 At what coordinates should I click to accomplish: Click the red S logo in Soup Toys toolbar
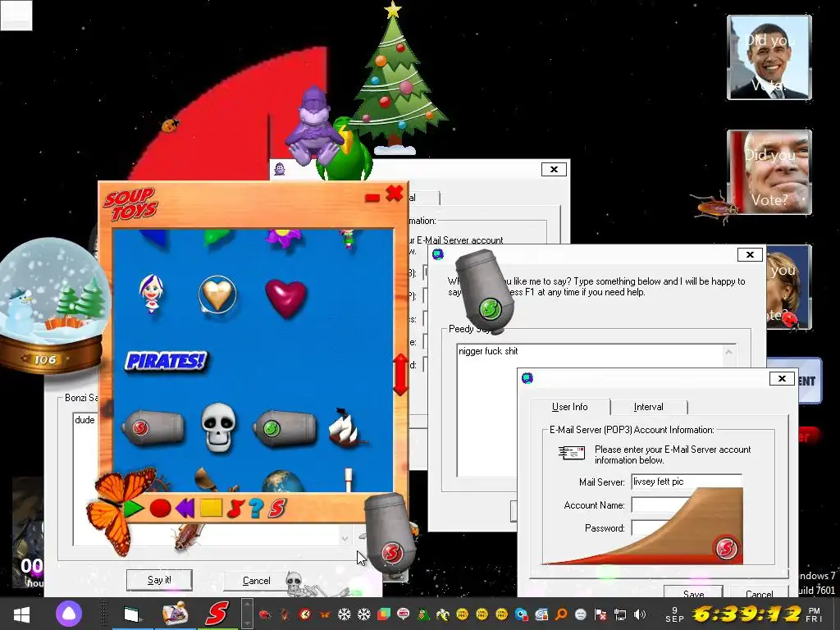click(x=277, y=508)
